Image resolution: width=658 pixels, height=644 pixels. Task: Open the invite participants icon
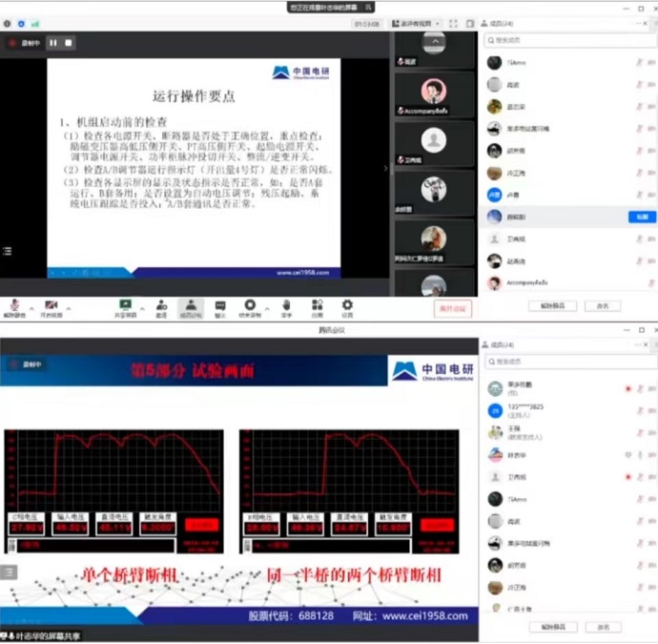pyautogui.click(x=161, y=304)
